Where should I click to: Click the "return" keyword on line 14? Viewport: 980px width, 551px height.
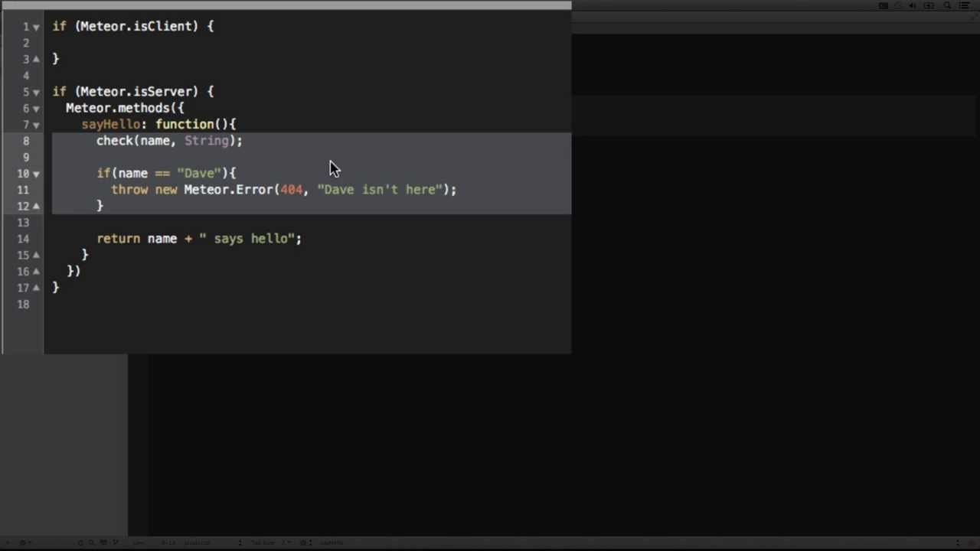tap(118, 238)
